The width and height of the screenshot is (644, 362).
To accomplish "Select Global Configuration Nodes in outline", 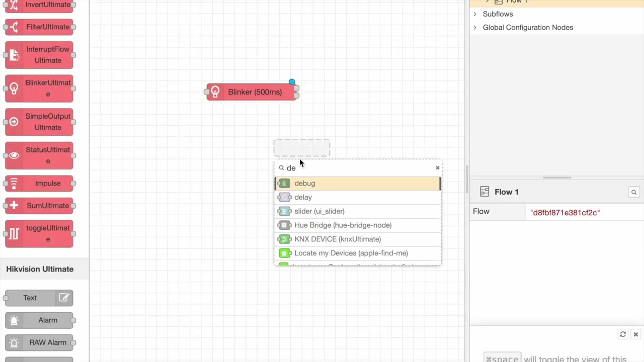I will pyautogui.click(x=528, y=28).
